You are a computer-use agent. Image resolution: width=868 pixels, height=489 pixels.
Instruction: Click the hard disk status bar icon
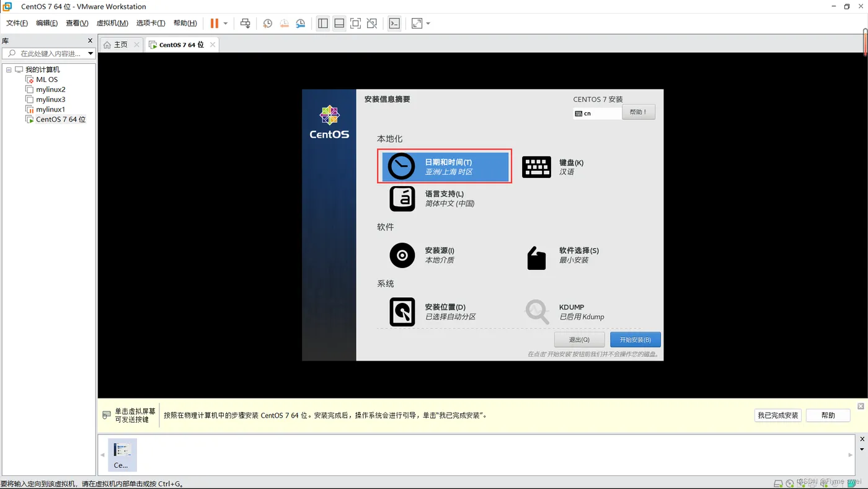click(x=779, y=483)
